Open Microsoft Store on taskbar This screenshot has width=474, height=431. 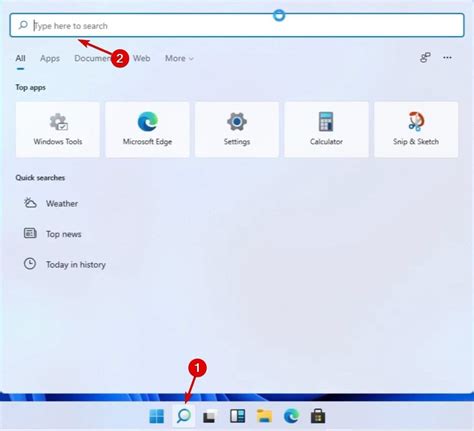[x=318, y=416]
